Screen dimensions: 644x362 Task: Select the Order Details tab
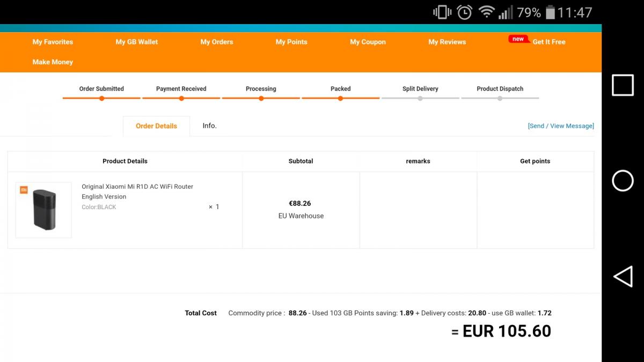pos(156,126)
